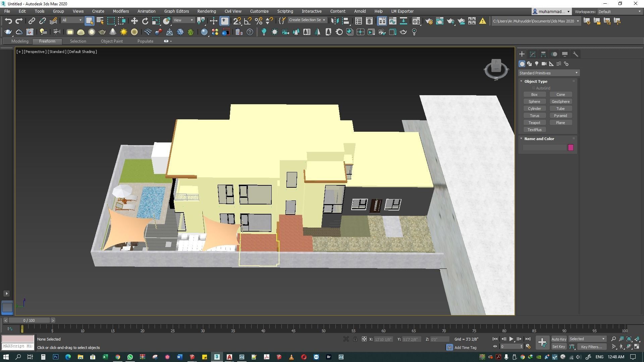Screen dimensions: 644x362
Task: Open the Modify panel tab icon
Action: [533, 54]
